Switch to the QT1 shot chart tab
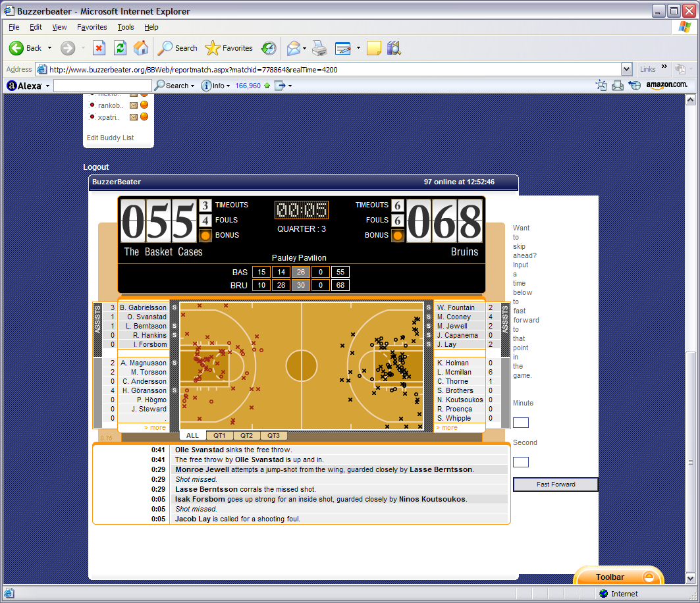Viewport: 700px width, 603px height. coord(219,436)
